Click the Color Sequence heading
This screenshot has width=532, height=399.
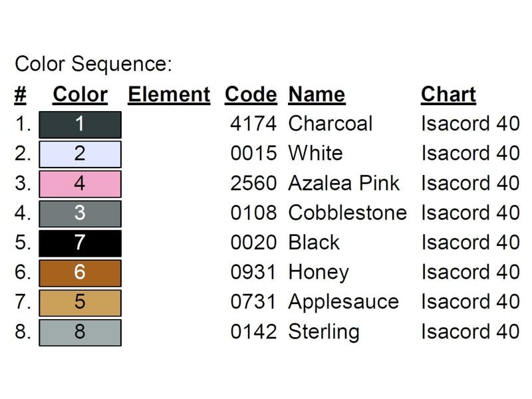[94, 64]
